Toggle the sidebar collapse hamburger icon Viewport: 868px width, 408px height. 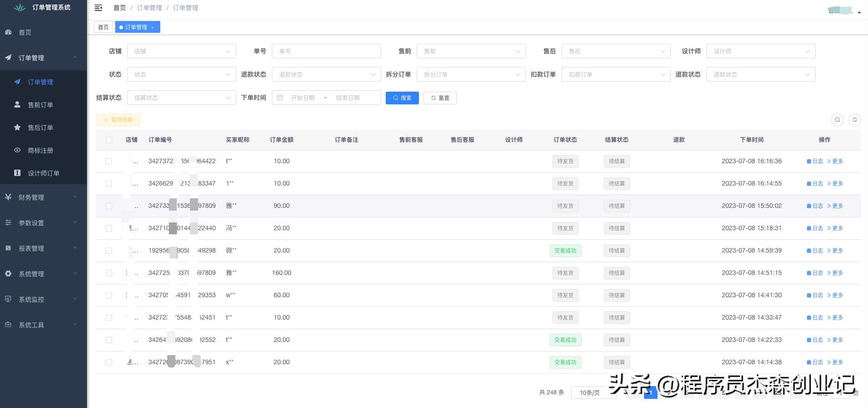click(98, 8)
